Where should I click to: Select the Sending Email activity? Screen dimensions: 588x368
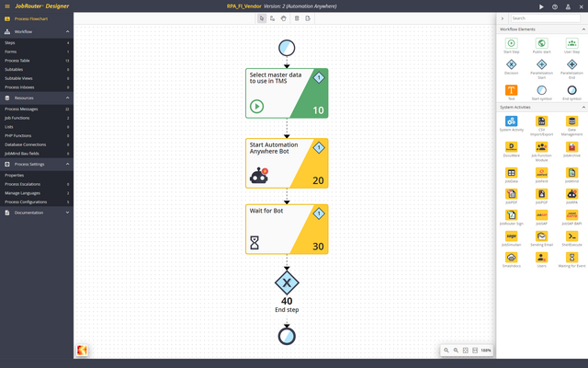click(541, 236)
